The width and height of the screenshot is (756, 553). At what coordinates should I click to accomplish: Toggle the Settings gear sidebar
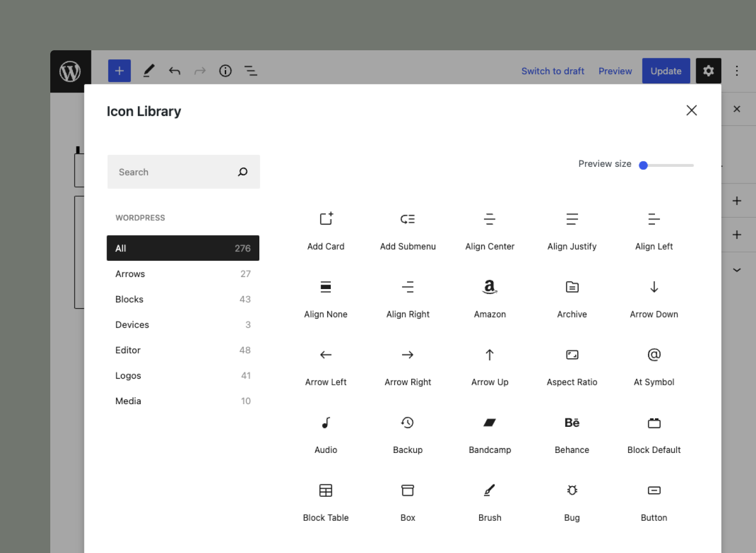[x=708, y=71]
